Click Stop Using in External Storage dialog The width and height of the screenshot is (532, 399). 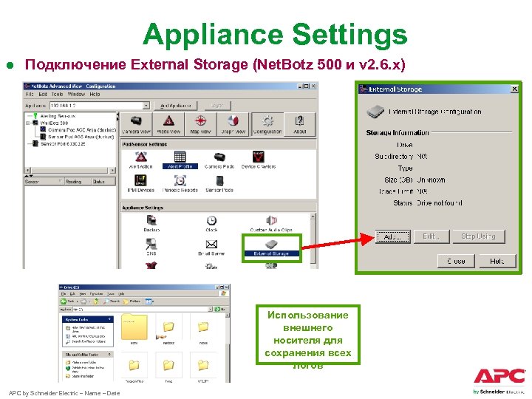[478, 236]
